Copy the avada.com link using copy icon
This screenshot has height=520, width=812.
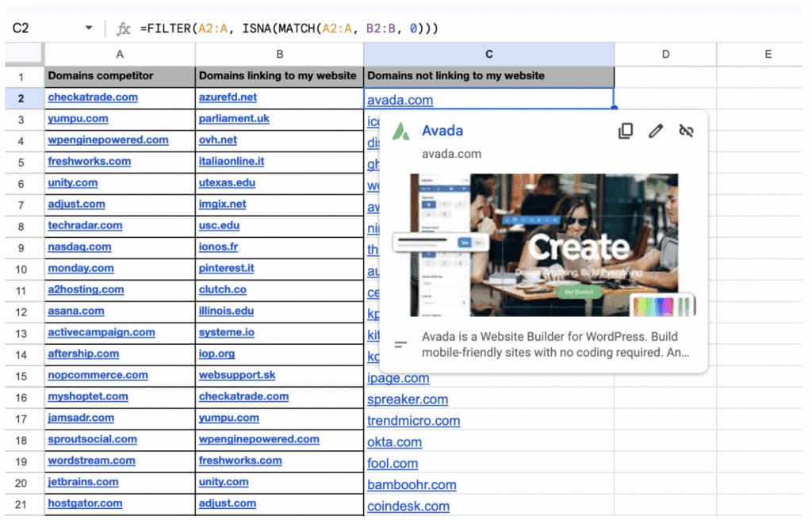[626, 131]
